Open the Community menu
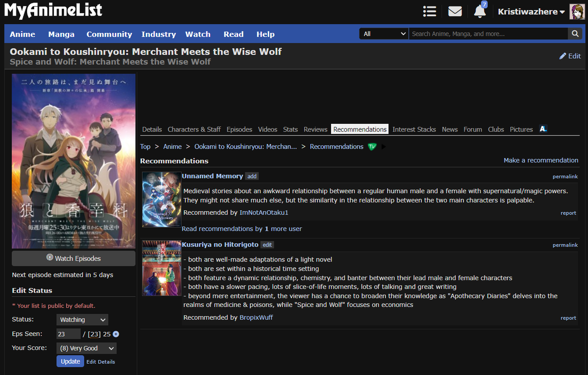Screen dimensions: 588x375 pos(109,34)
